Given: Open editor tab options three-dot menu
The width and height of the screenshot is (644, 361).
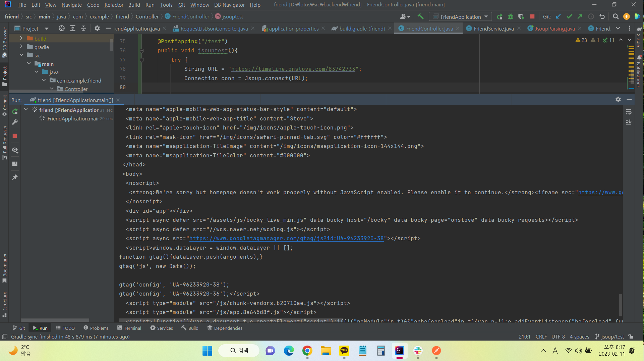Looking at the screenshot, I should coord(629,29).
